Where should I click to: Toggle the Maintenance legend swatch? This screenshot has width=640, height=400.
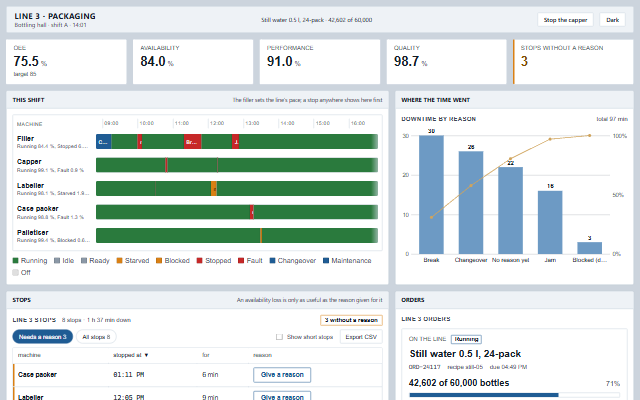(326, 260)
